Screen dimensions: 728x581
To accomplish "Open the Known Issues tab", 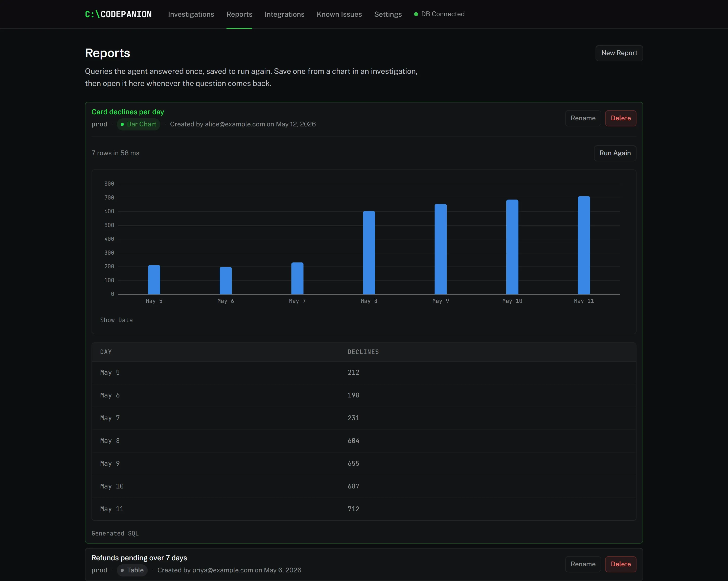I will (x=339, y=14).
